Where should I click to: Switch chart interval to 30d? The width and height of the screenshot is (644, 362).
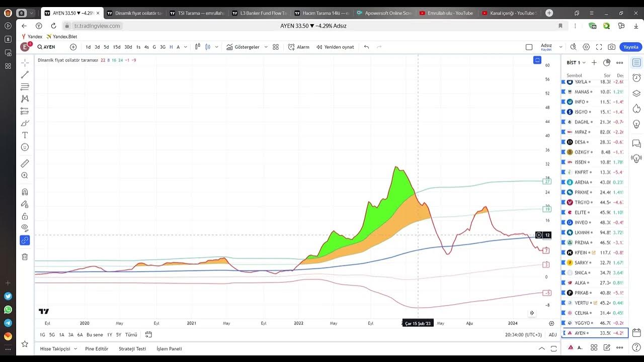[x=128, y=47]
